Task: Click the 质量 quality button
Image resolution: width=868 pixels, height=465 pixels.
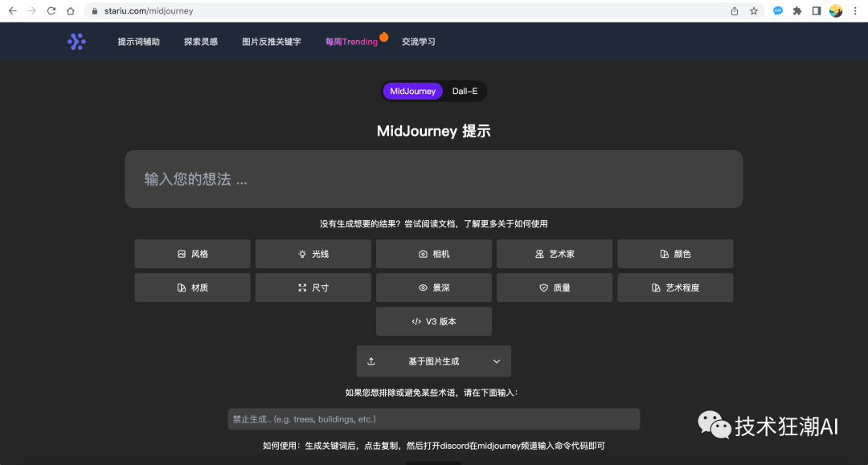Action: (x=555, y=288)
